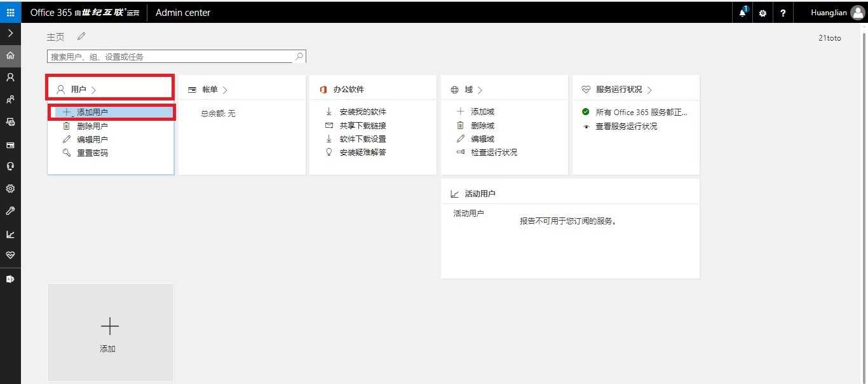Click 活动用户 card header
Screen dimensions: 868x384
570,193
